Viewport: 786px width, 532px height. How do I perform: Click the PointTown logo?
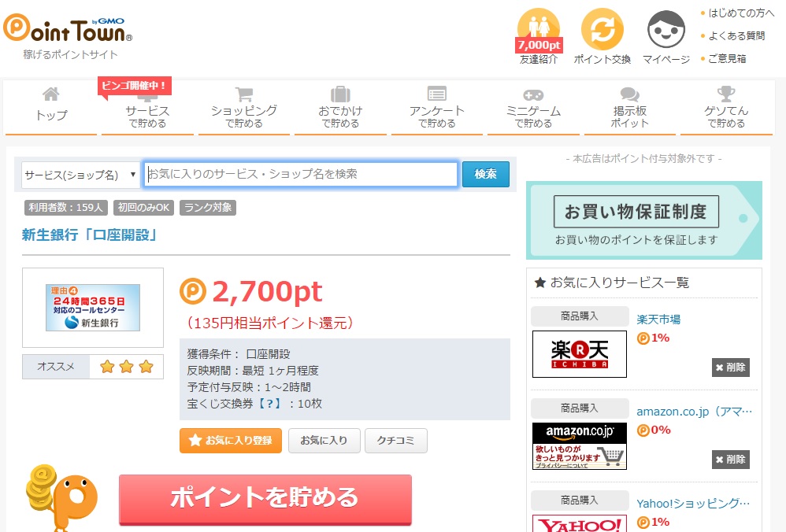pyautogui.click(x=68, y=28)
